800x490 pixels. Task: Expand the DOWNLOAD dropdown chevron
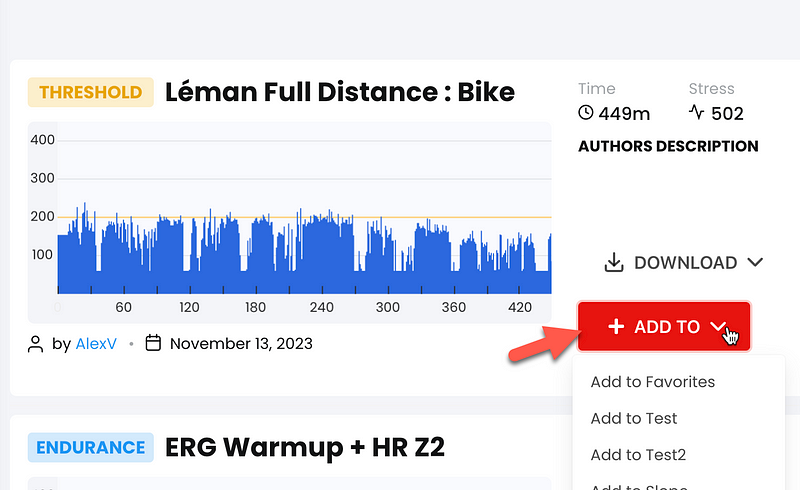click(x=755, y=262)
